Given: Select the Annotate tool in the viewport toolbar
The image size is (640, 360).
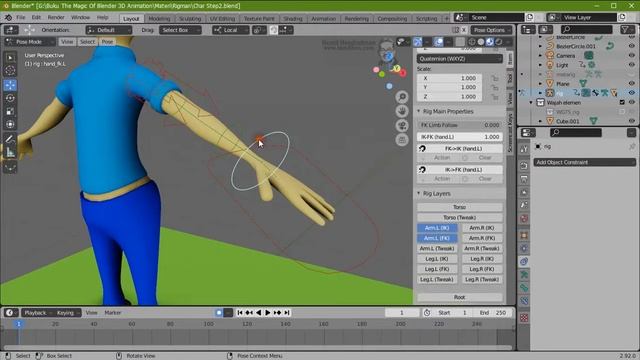Looking at the screenshot, I should (10, 139).
